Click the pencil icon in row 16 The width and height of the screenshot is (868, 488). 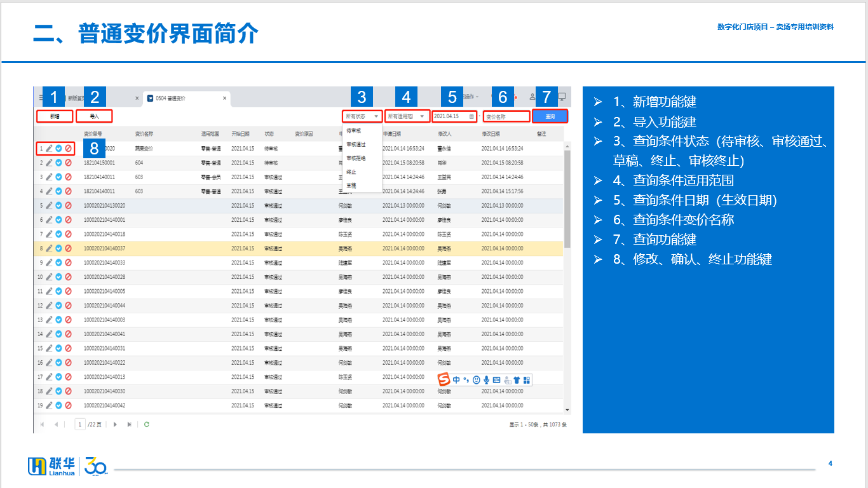point(49,363)
